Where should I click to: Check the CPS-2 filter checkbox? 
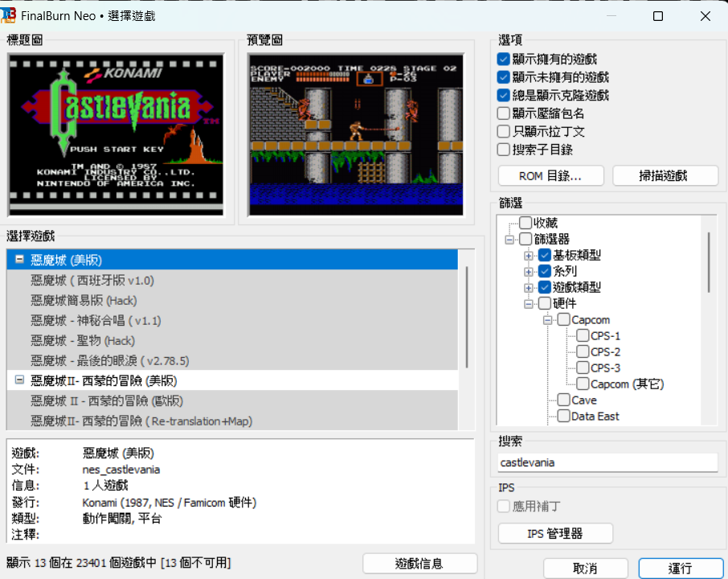(583, 351)
